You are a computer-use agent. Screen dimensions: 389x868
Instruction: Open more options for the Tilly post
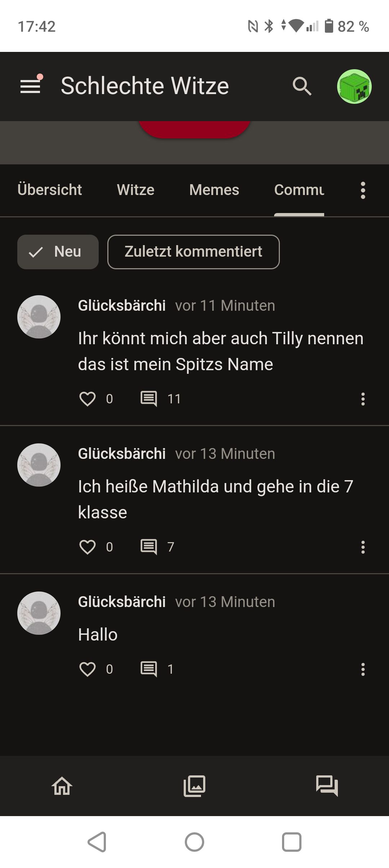[363, 399]
